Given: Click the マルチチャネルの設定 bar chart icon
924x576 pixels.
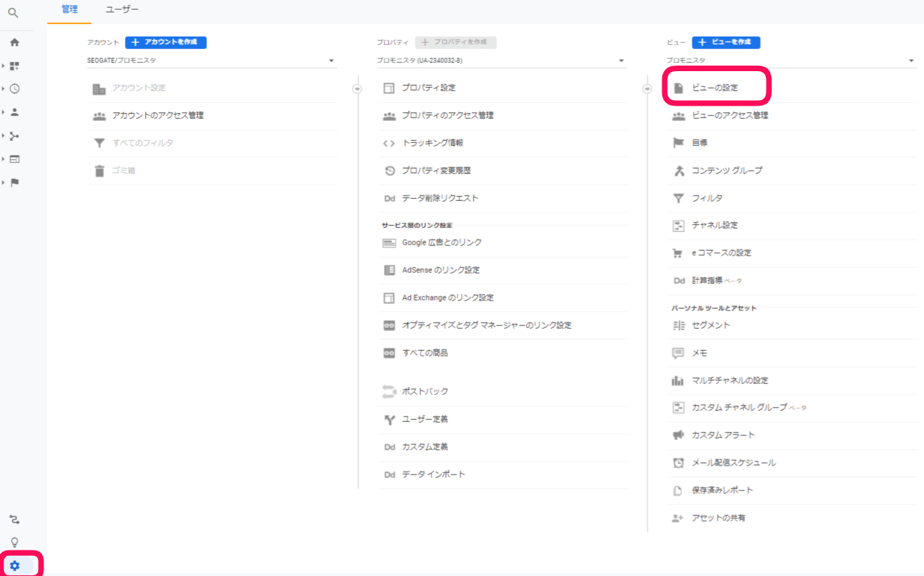Looking at the screenshot, I should click(x=678, y=381).
